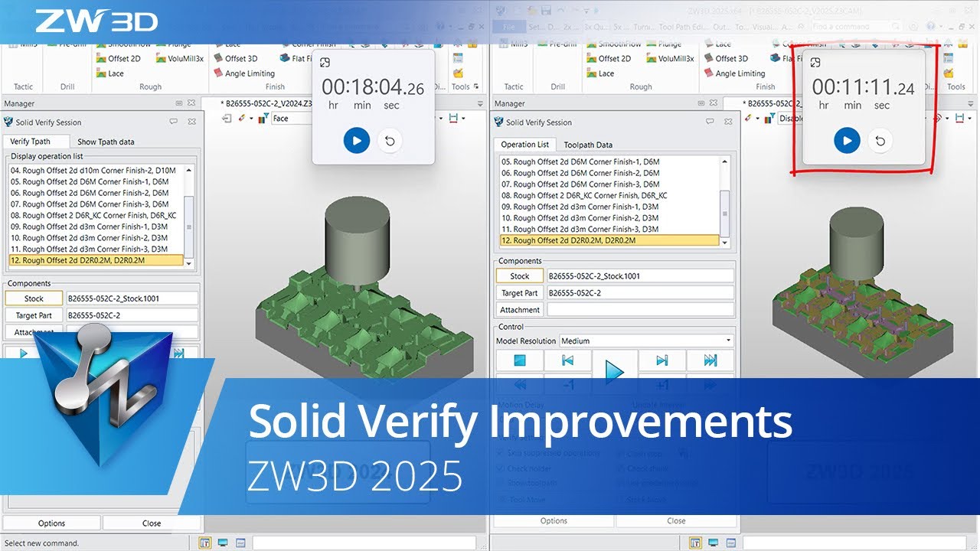Click Close button in left verify panel
The height and width of the screenshot is (551, 980).
[x=152, y=523]
